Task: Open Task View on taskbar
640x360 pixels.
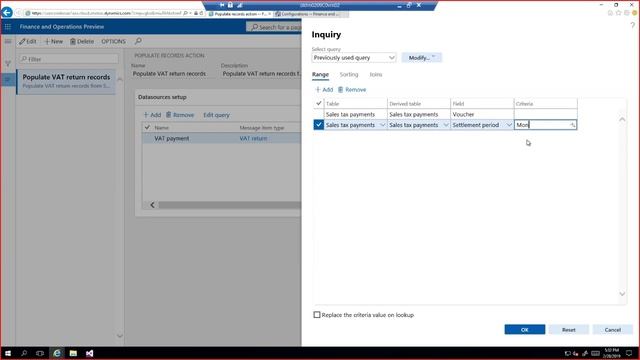Action: coord(40,353)
